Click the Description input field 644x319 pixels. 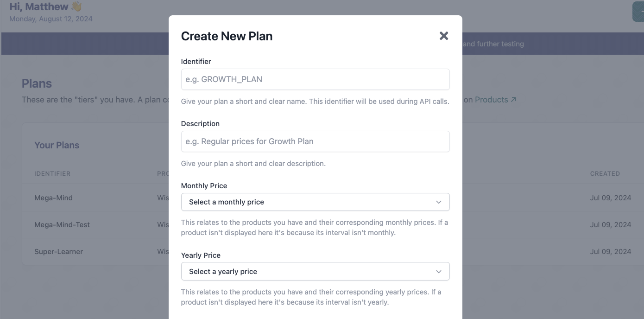click(x=315, y=141)
